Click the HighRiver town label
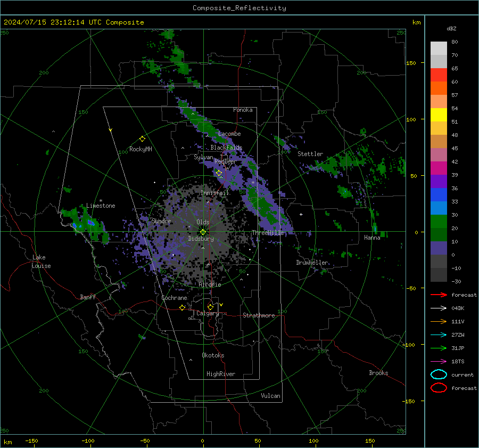Screen dimensions: 479x448 (221, 374)
